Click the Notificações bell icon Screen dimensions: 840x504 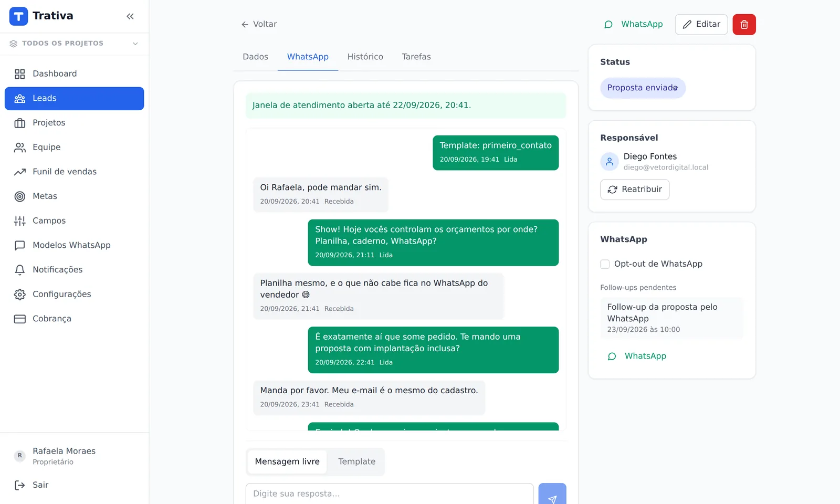[x=20, y=270]
